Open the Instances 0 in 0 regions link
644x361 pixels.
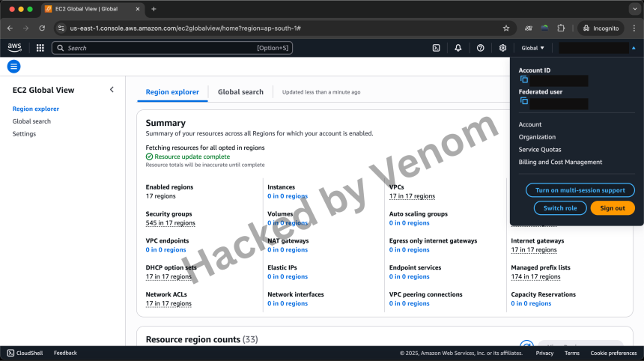coord(288,196)
